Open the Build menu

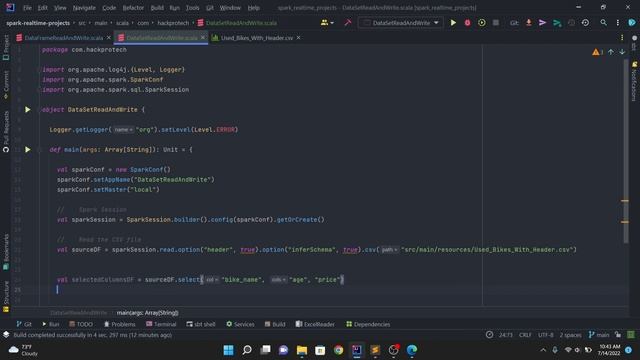pos(157,8)
